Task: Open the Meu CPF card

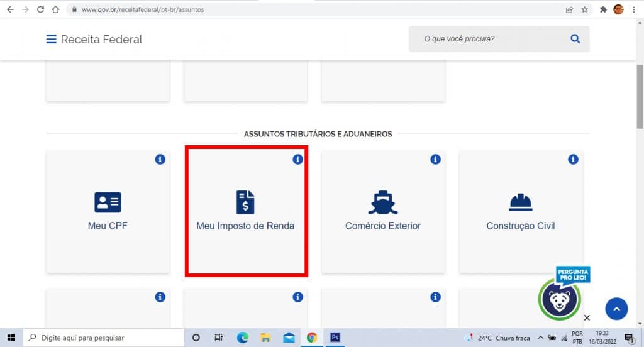Action: 108,211
